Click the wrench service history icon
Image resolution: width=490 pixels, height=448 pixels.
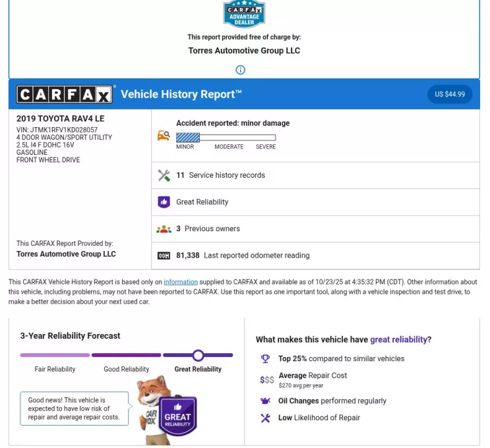point(164,175)
